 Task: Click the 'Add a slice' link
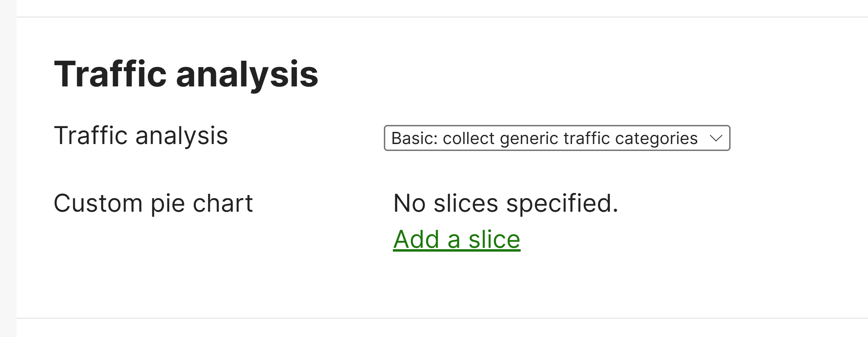pos(456,239)
